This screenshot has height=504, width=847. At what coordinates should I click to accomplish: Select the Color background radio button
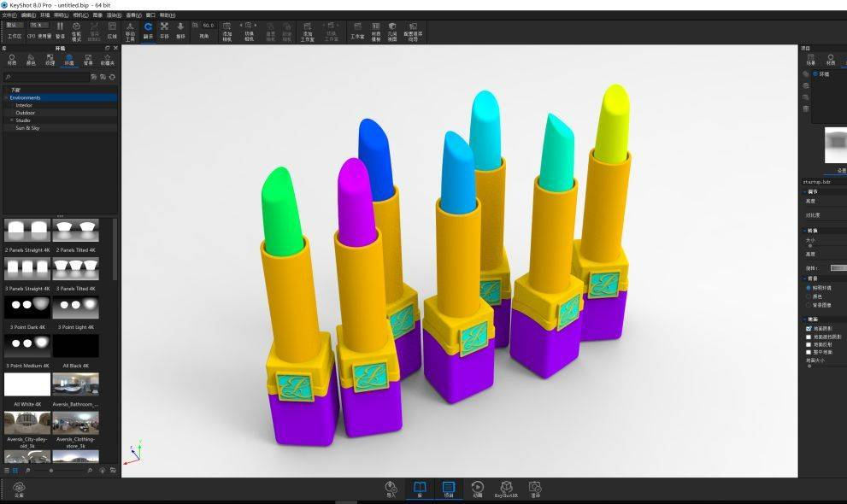pyautogui.click(x=809, y=296)
